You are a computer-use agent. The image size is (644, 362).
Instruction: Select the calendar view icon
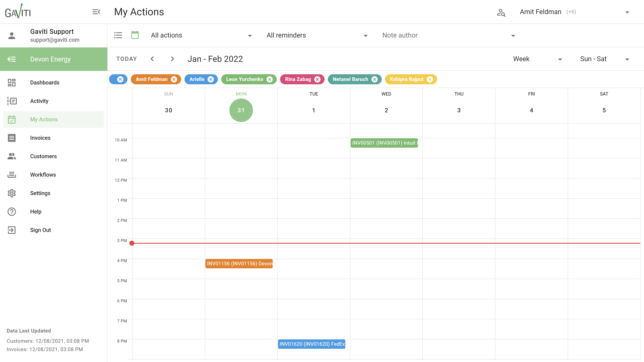click(x=135, y=35)
